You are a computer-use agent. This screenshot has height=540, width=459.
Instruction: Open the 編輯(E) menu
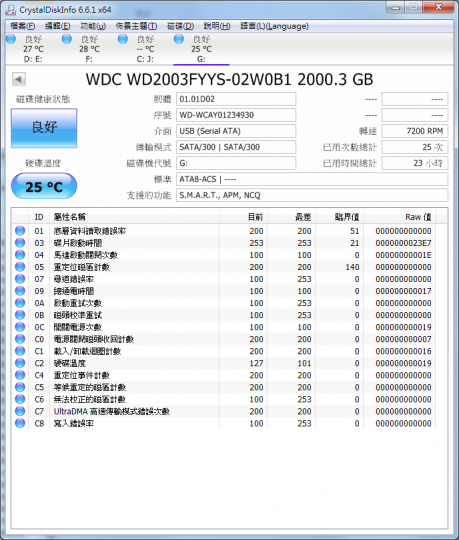point(58,26)
